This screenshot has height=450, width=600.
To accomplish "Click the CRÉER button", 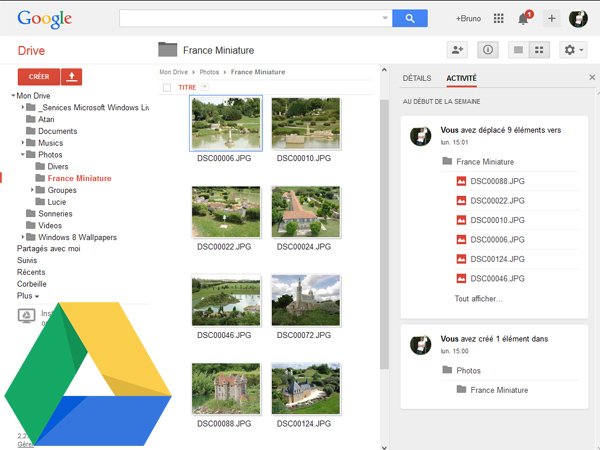I will (x=39, y=77).
